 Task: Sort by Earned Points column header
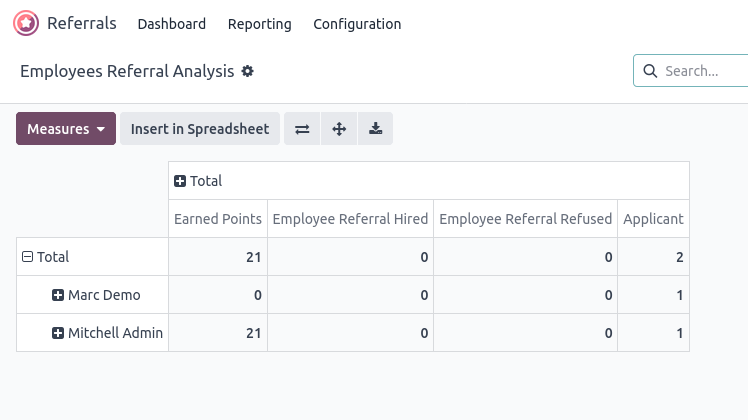(x=218, y=219)
